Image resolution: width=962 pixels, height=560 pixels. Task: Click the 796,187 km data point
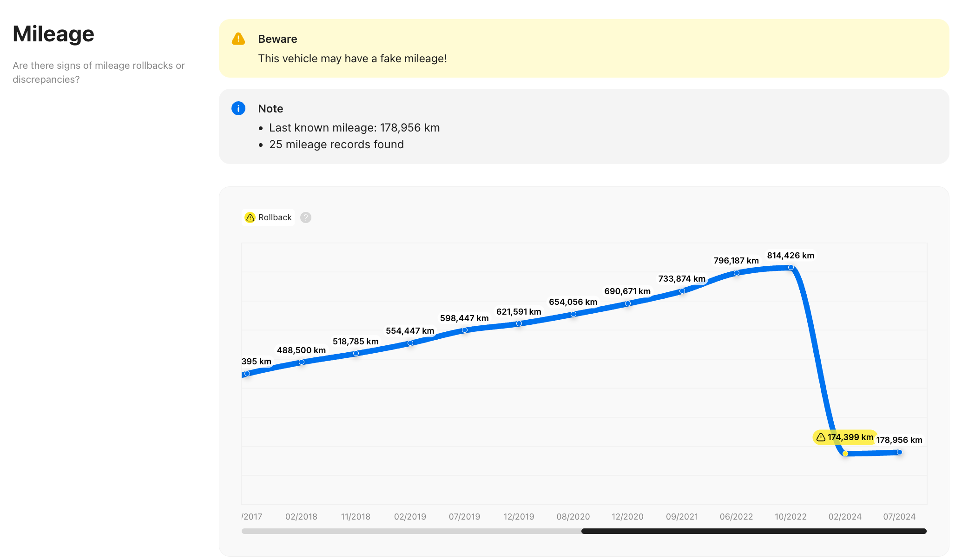click(x=736, y=273)
